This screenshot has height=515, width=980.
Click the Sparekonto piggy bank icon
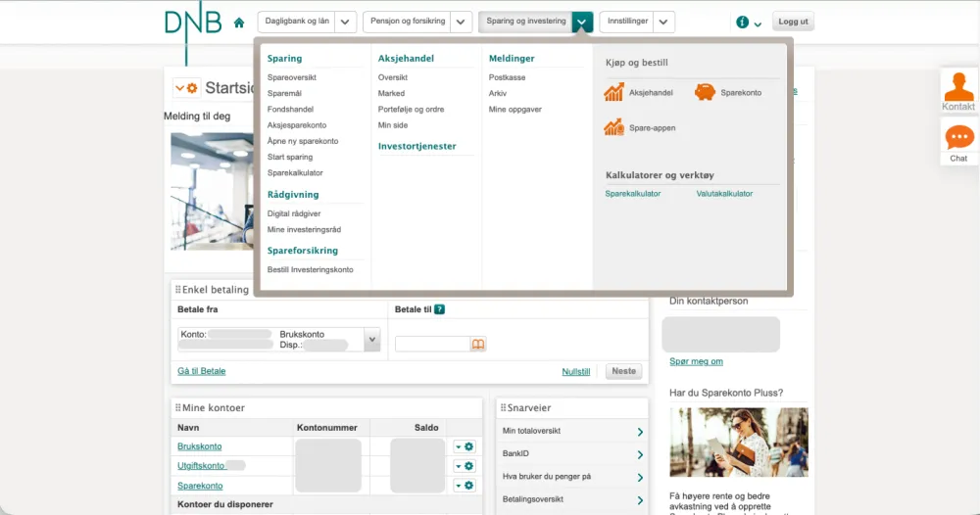click(705, 92)
